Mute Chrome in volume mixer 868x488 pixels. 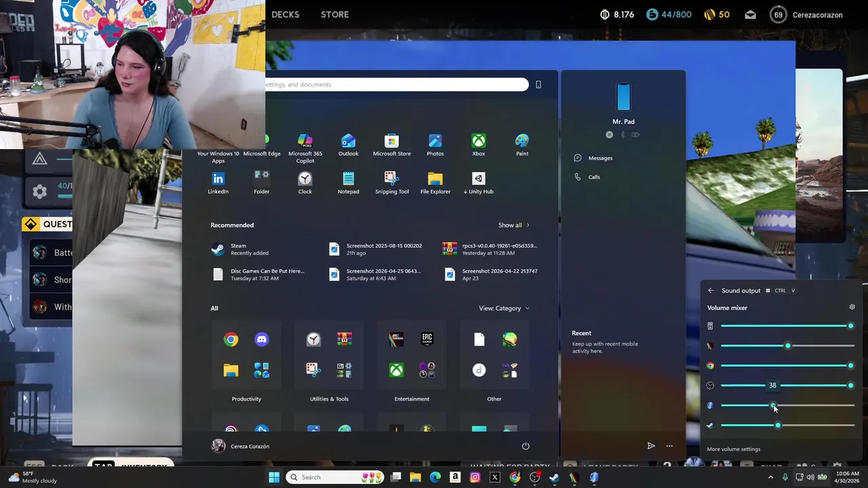[x=710, y=365]
